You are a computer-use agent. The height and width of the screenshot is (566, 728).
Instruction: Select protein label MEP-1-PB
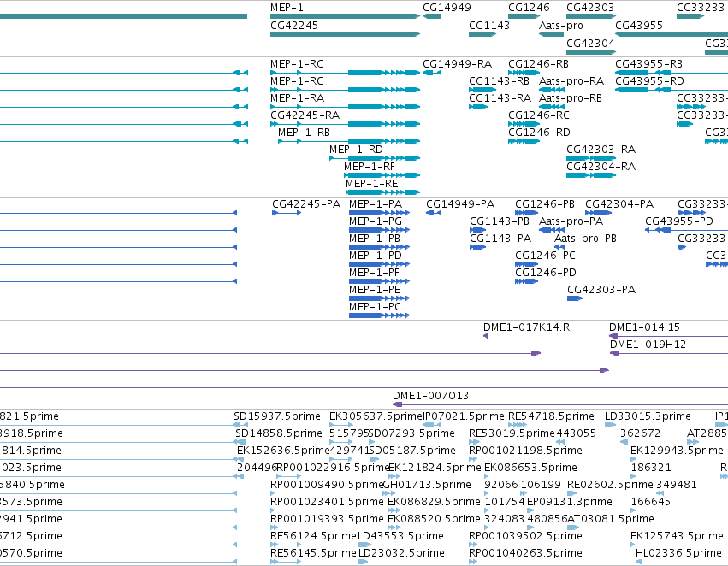click(375, 239)
